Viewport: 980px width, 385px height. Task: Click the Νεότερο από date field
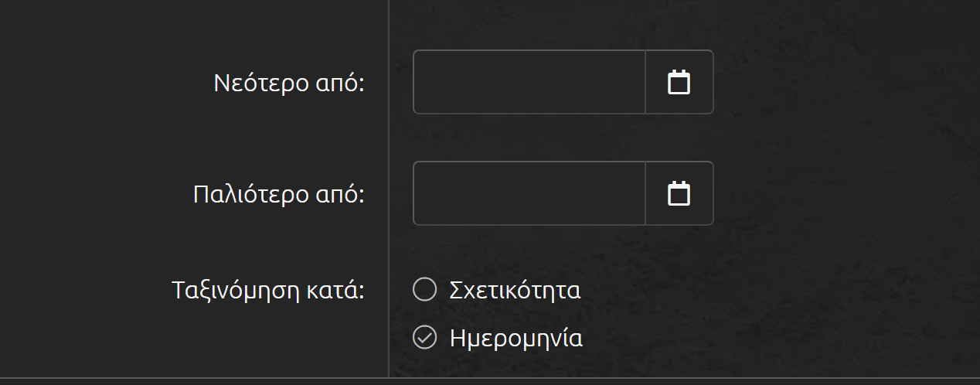pos(529,82)
